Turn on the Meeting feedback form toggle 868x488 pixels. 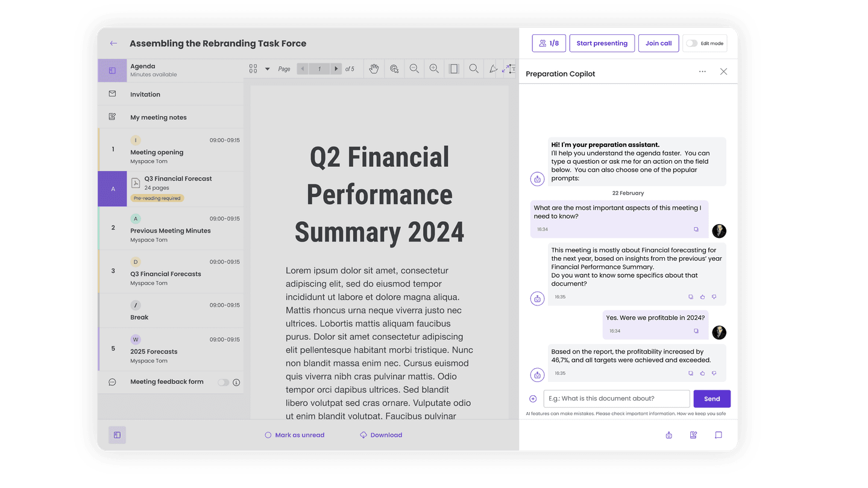tap(222, 381)
